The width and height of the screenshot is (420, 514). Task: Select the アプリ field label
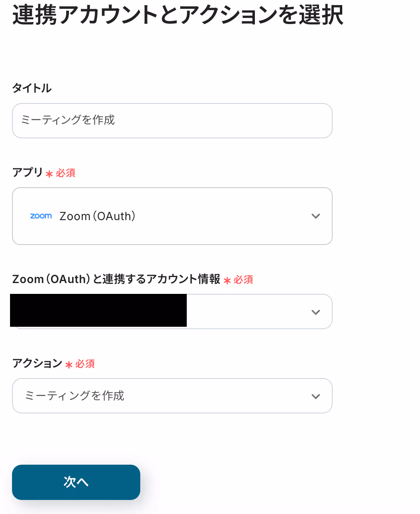click(28, 172)
